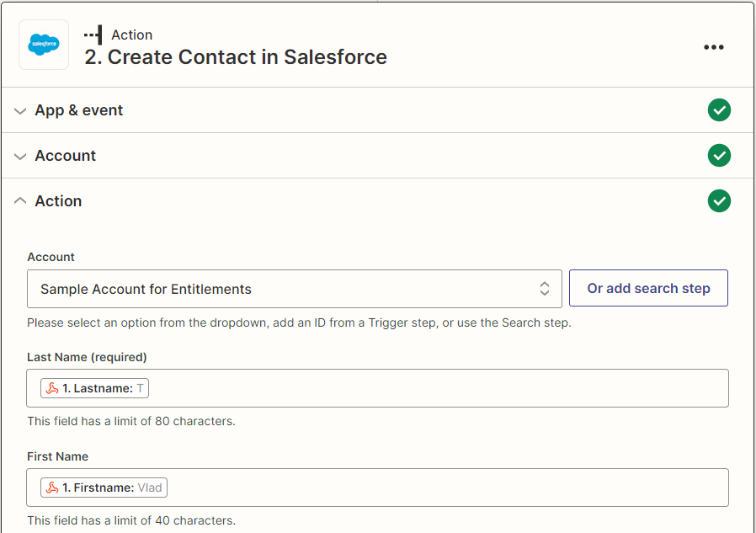Click the Action step type icon
Viewport: 756px width, 533px height.
(93, 35)
